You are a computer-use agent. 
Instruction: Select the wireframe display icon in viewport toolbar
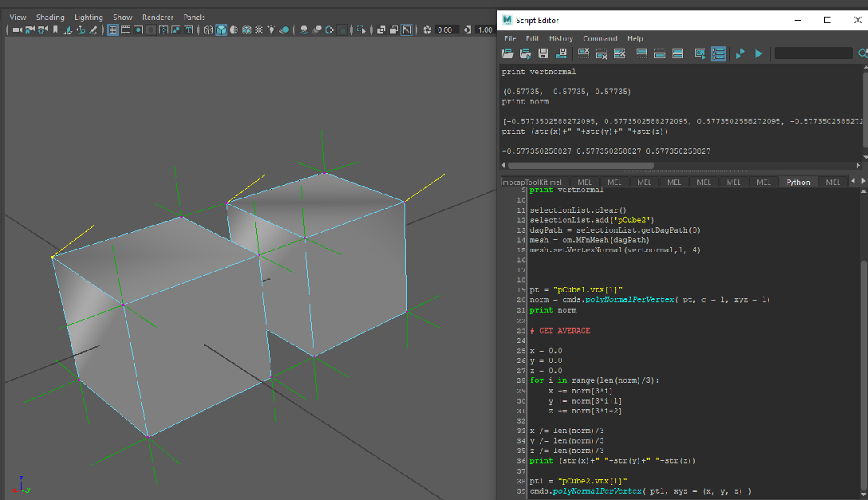[x=208, y=30]
